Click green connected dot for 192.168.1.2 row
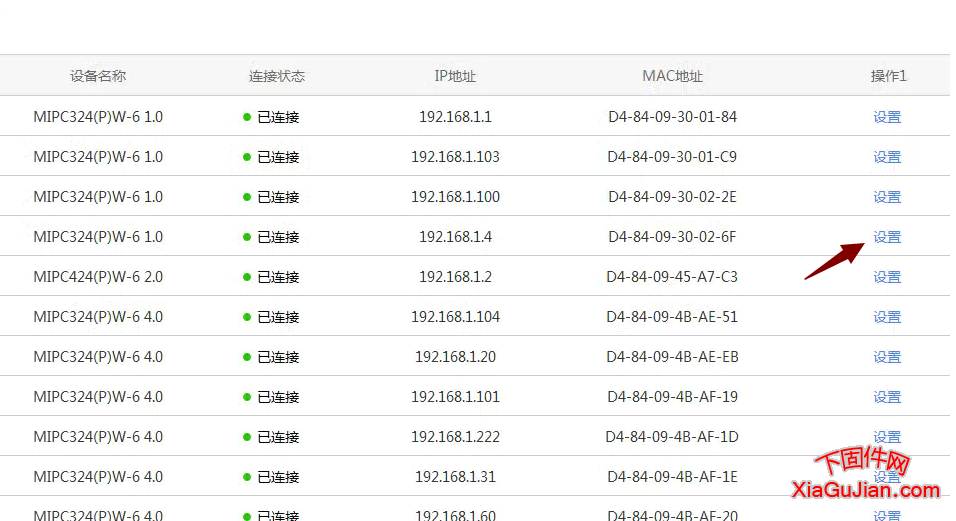956x521 pixels. tap(247, 277)
